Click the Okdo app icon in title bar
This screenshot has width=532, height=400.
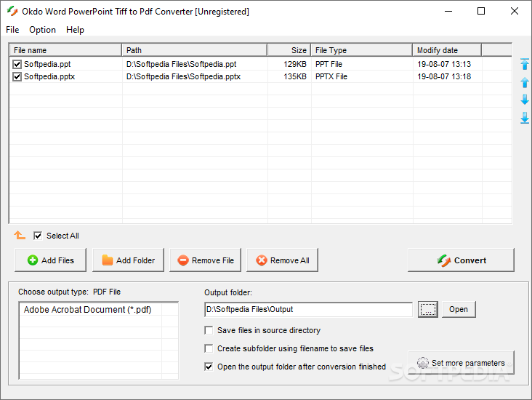click(x=12, y=11)
